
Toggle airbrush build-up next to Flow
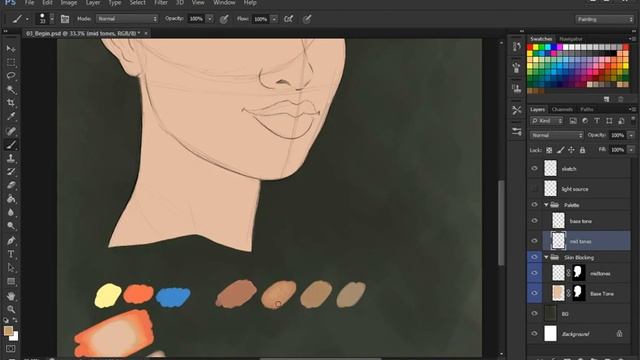289,19
